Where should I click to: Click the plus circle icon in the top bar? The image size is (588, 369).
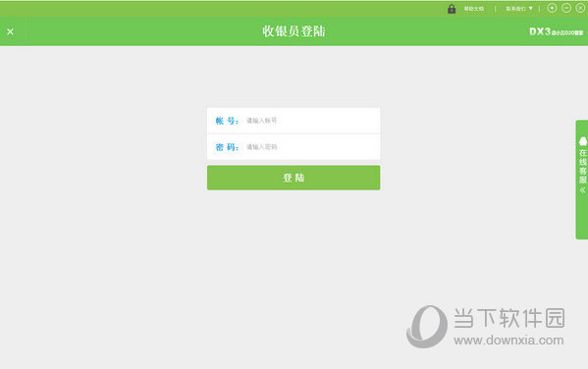[x=552, y=8]
